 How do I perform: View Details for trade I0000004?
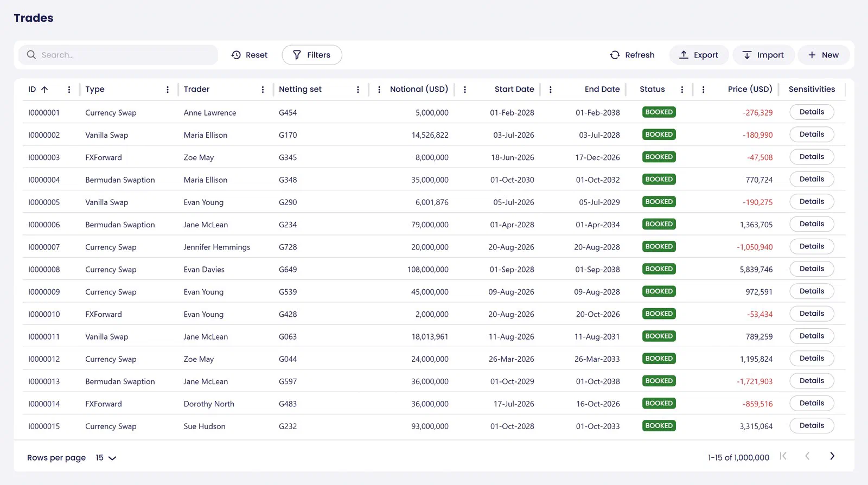pos(812,180)
